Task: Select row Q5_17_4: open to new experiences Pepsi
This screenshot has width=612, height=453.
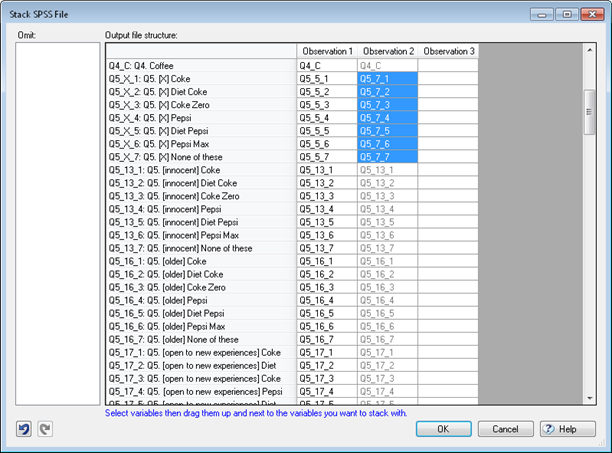Action: pos(201,392)
